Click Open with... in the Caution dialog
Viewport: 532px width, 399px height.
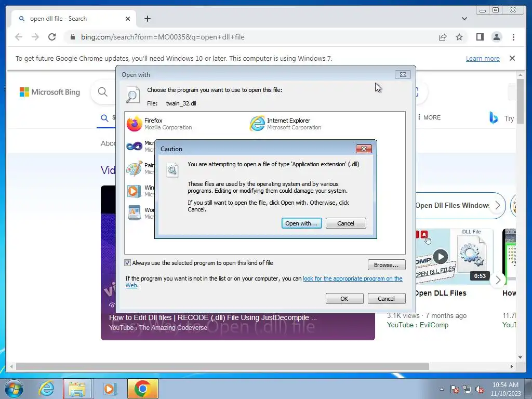click(301, 223)
